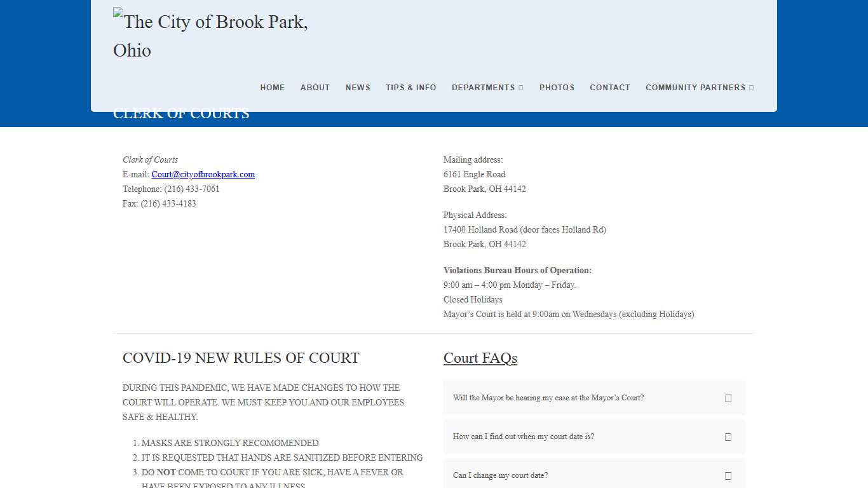Viewport: 868px width, 488px height.
Task: Open the Court FAQs link
Action: point(480,358)
